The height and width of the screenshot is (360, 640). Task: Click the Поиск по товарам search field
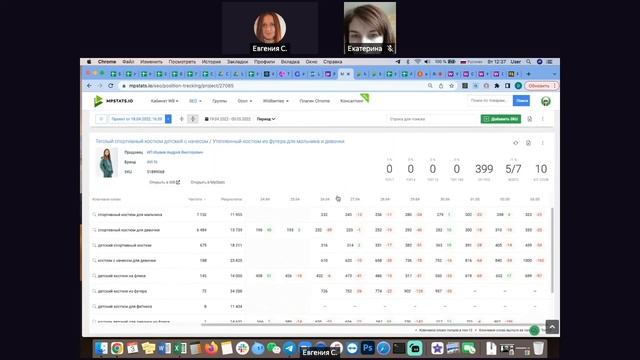click(490, 100)
